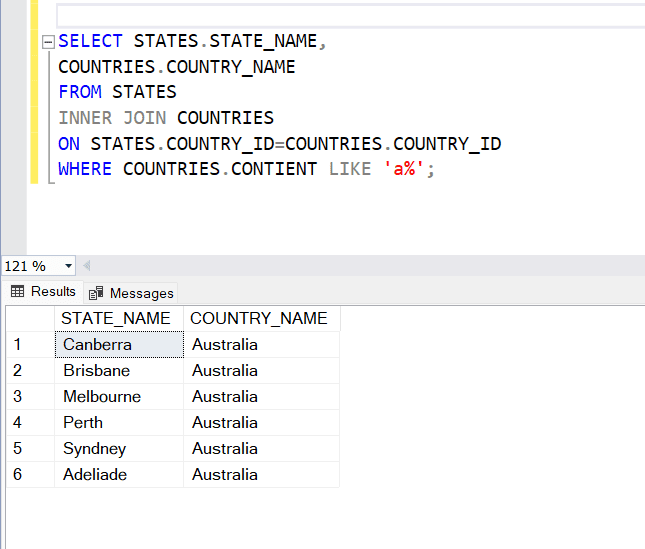The width and height of the screenshot is (645, 549).
Task: Switch to the Results tab
Action: 43,292
